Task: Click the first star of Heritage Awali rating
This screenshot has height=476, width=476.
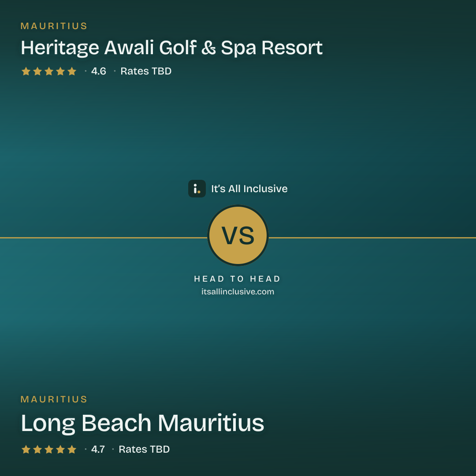Action: point(26,71)
